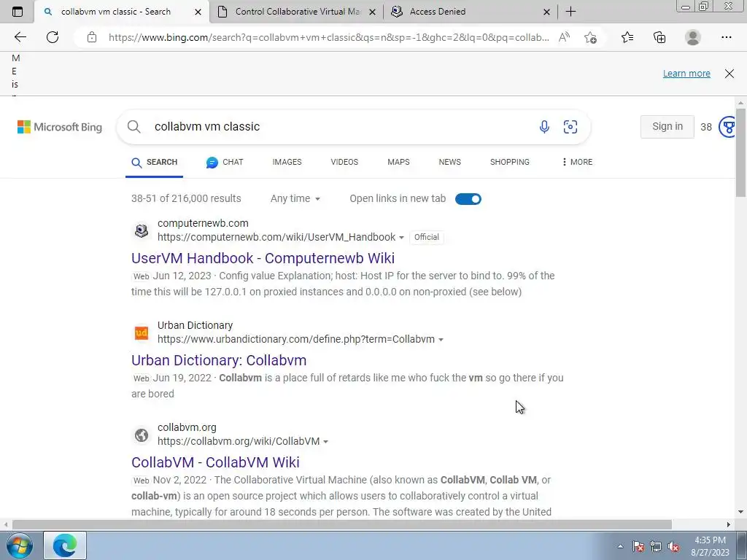The height and width of the screenshot is (560, 747).
Task: Follow the Learn more link
Action: coord(686,74)
